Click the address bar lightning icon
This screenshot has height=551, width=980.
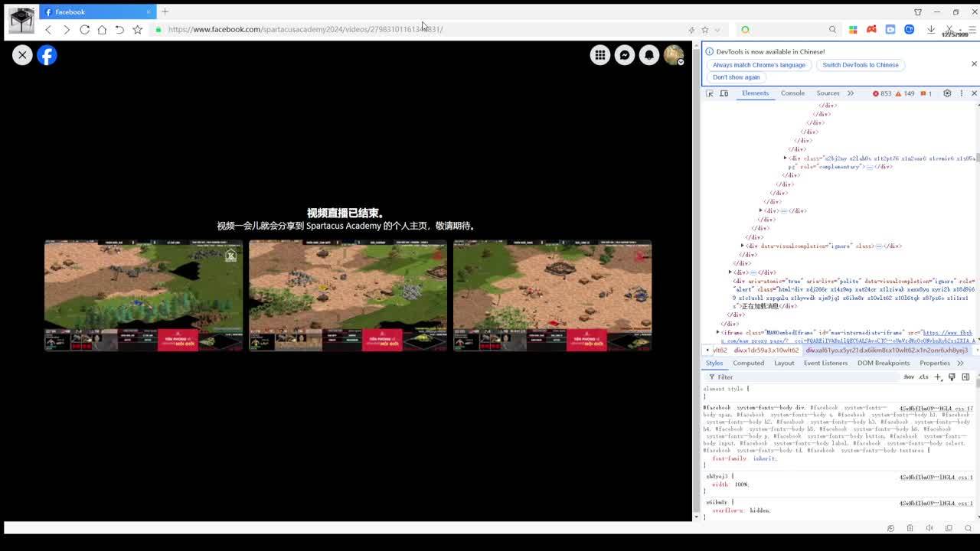pos(691,30)
